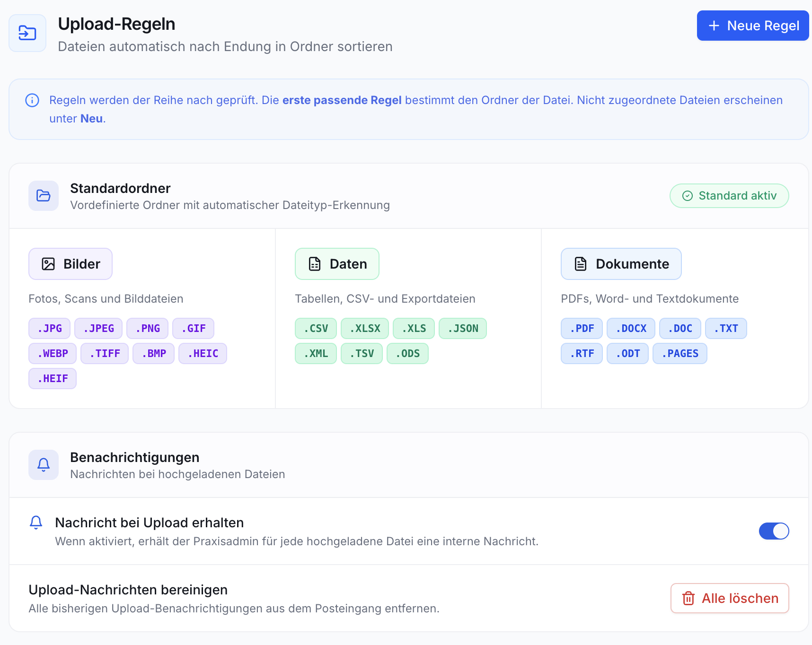Click the .GIF extension tag
812x645 pixels.
[194, 328]
